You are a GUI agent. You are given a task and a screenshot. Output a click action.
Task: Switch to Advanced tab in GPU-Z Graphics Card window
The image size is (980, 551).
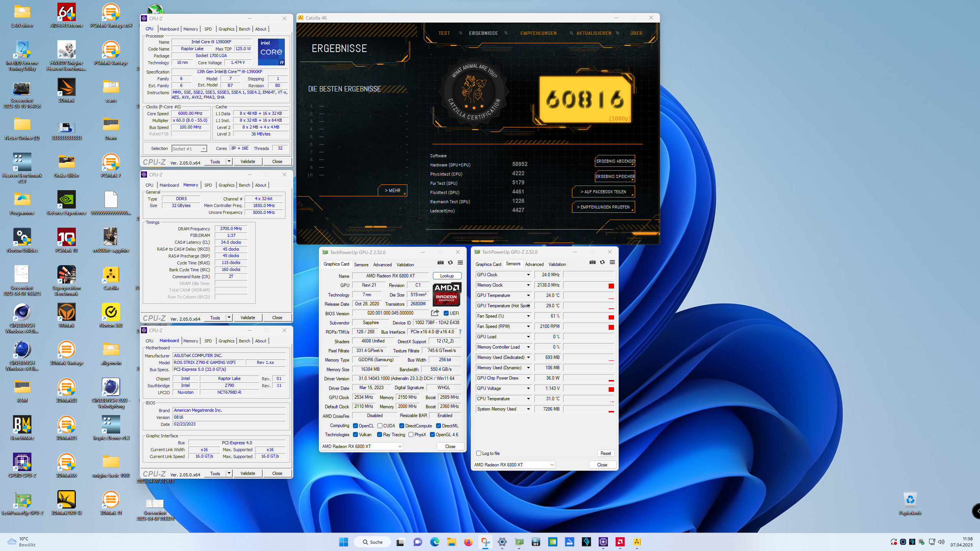(x=382, y=264)
